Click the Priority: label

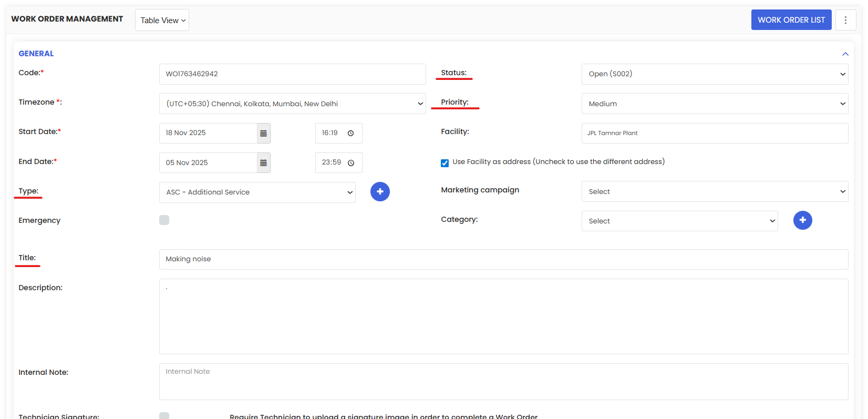[455, 102]
